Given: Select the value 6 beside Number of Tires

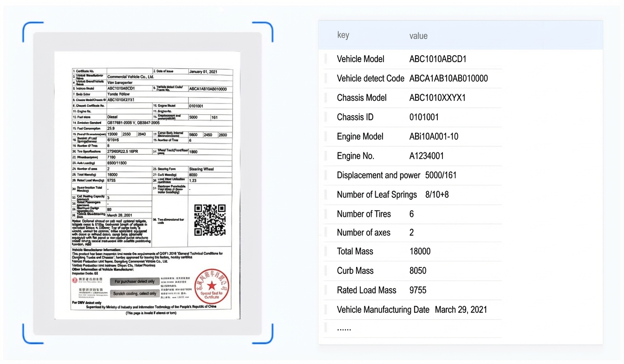Looking at the screenshot, I should pos(411,214).
